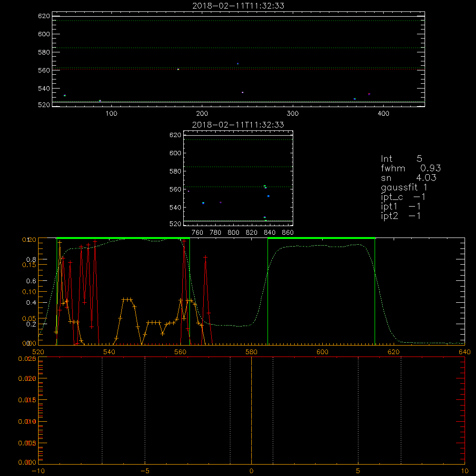Image resolution: width=476 pixels, height=476 pixels.
Task: Click y-axis label 600 of the top plot
Action: pos(44,34)
